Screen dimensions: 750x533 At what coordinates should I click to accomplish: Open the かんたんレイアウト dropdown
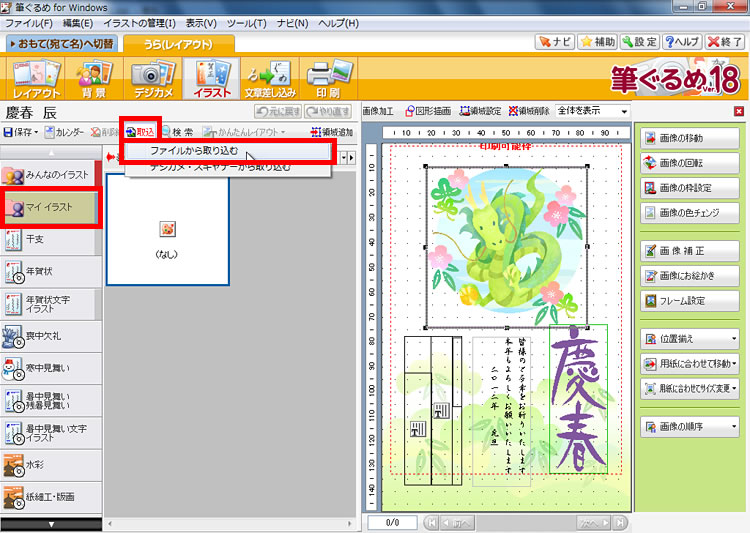click(244, 132)
